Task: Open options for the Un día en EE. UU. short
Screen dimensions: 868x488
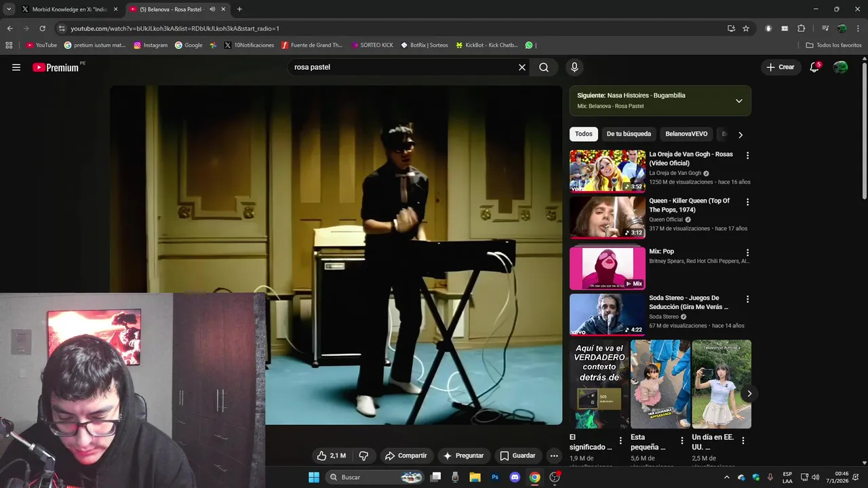Action: [x=743, y=441]
